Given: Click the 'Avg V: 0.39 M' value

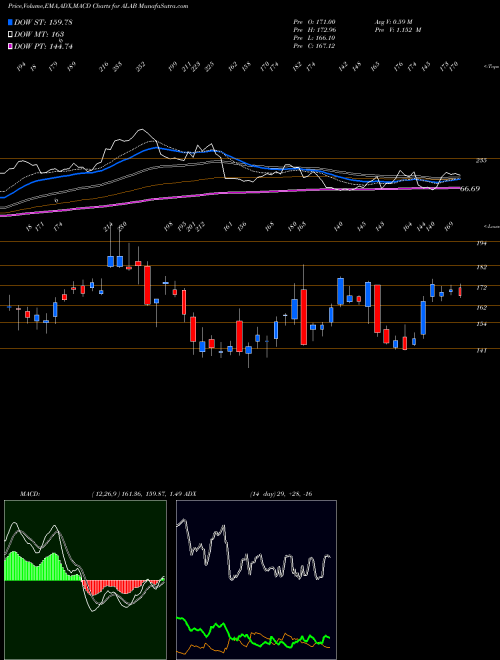Looking at the screenshot, I should (395, 22).
